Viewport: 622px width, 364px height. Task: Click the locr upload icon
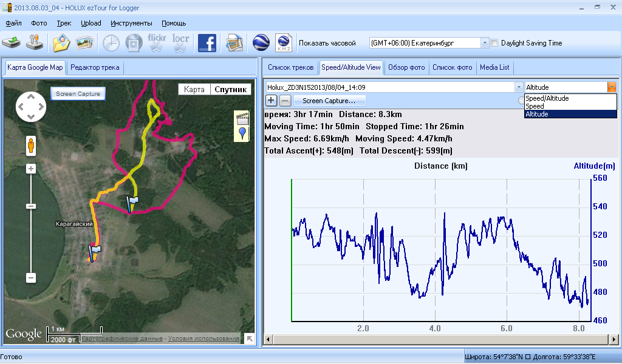pyautogui.click(x=180, y=43)
